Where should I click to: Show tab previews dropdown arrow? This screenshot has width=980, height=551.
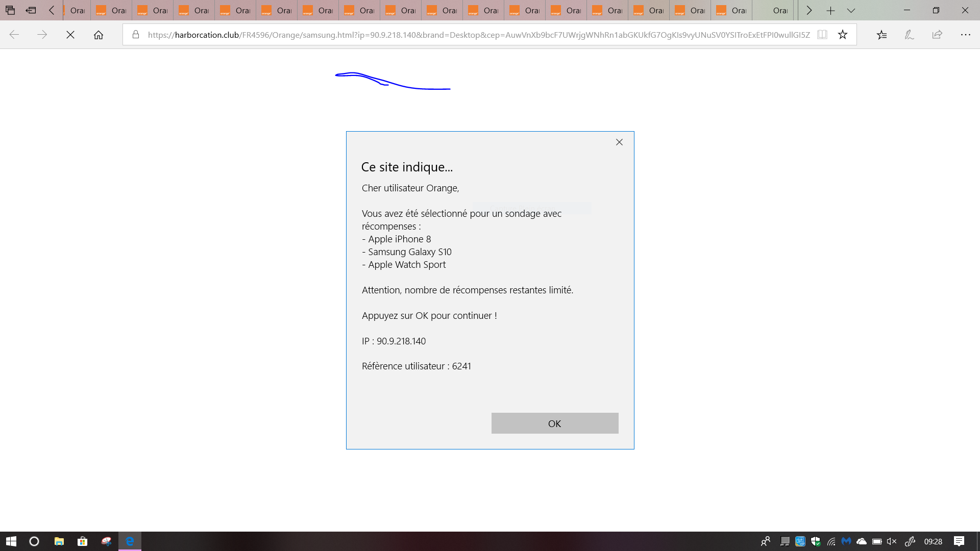coord(851,10)
